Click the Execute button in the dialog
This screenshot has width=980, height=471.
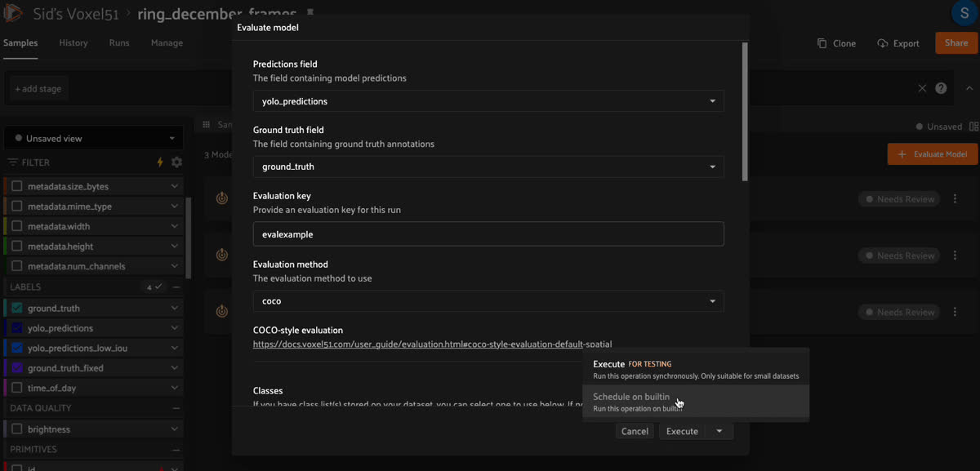682,431
